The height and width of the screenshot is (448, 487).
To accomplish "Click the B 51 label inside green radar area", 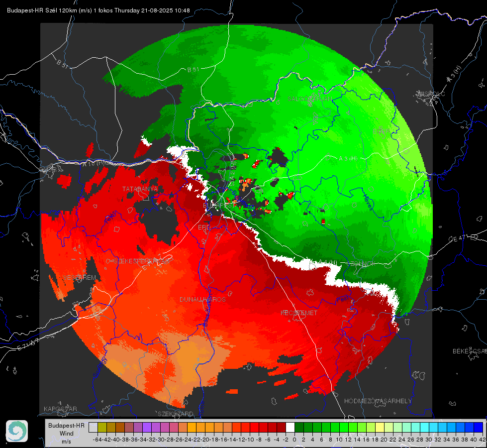I will [x=193, y=70].
